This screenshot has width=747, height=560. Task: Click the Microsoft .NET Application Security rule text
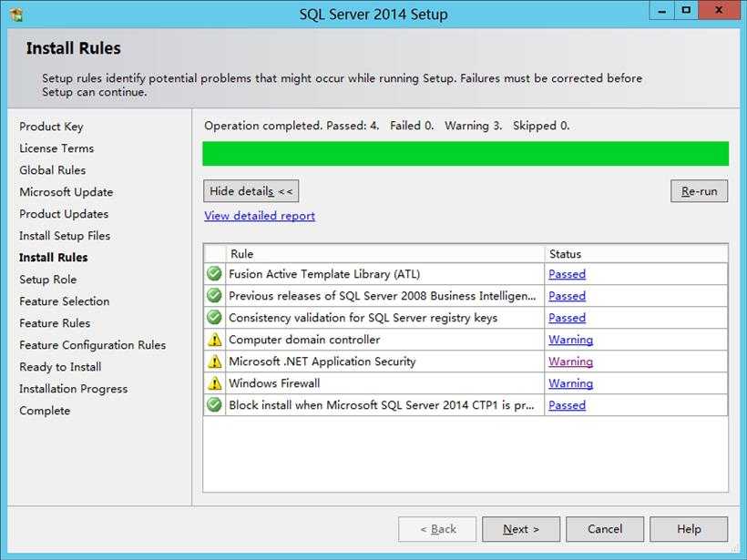tap(322, 361)
